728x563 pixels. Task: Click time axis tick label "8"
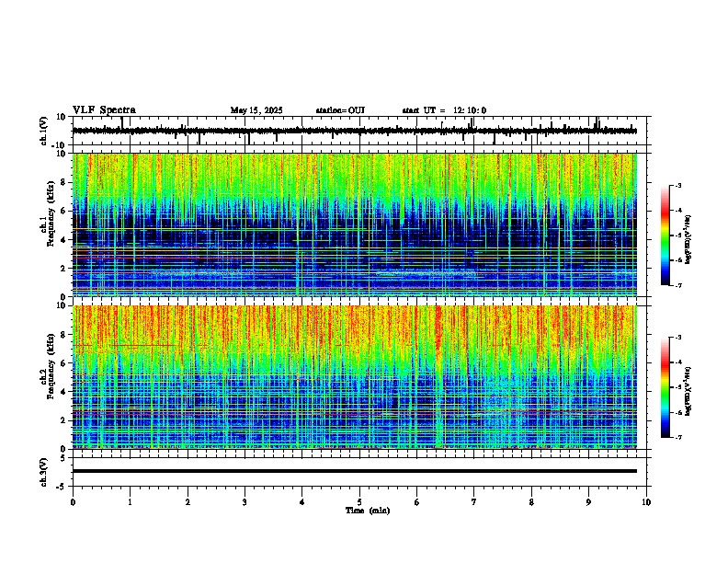pos(531,502)
